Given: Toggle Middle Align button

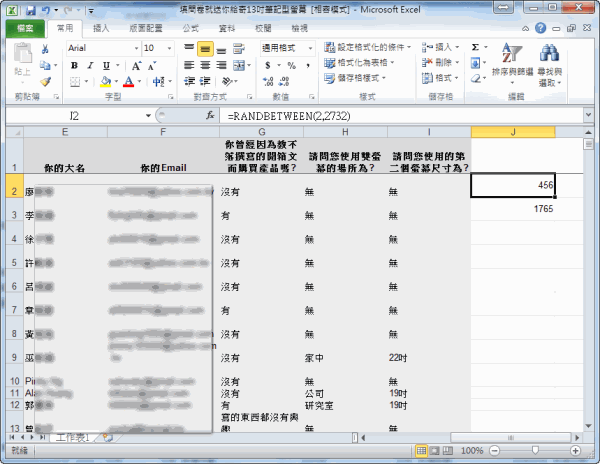Looking at the screenshot, I should 205,49.
